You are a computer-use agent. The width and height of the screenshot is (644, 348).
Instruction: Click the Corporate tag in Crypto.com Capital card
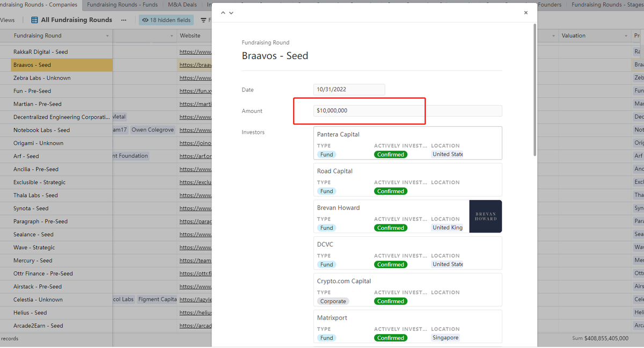click(x=333, y=301)
